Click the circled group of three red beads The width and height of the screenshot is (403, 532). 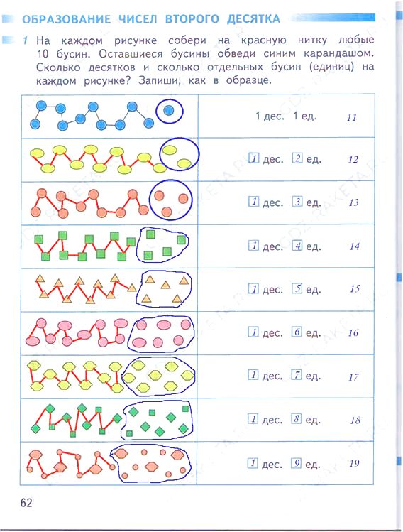(x=171, y=200)
